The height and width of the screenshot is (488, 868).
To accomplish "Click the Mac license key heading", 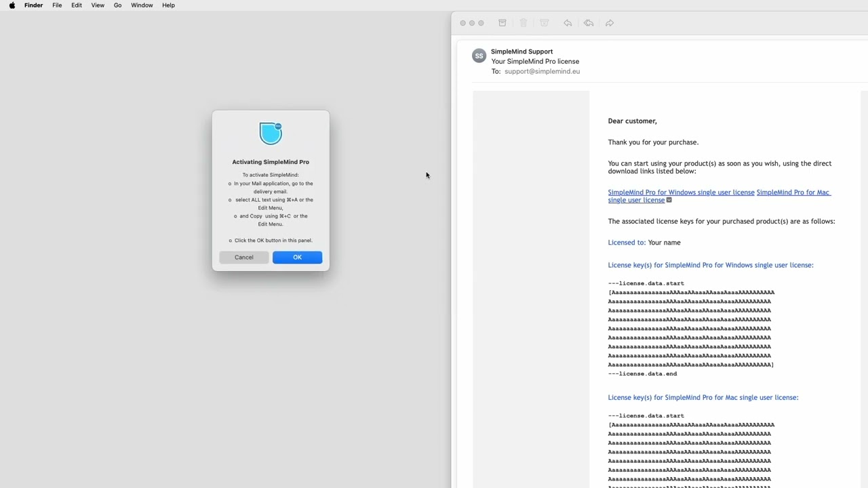I will click(x=703, y=398).
